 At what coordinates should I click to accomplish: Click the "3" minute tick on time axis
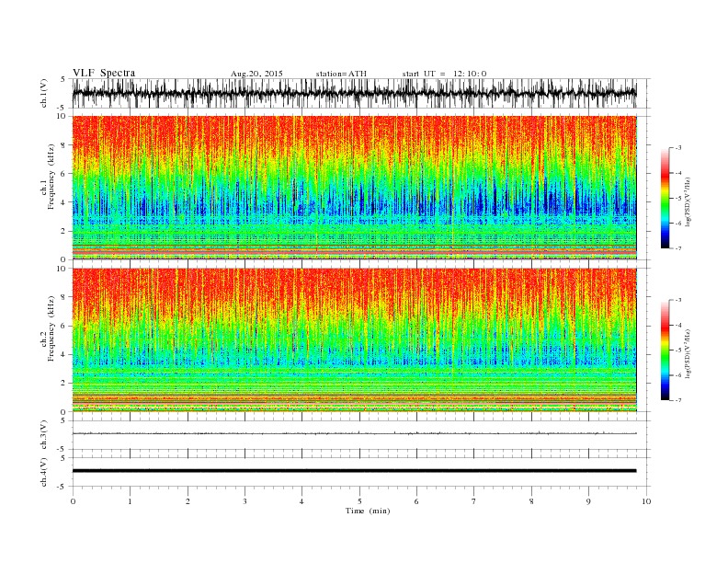coord(245,501)
